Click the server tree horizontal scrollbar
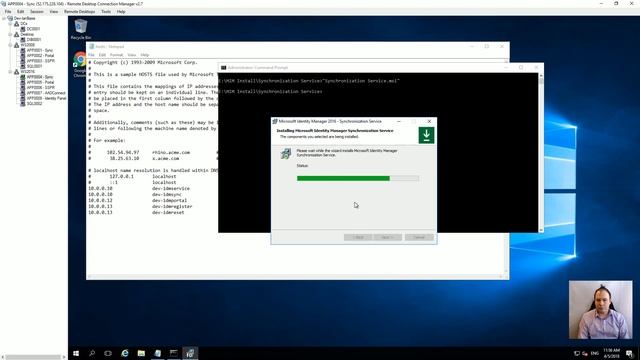The width and height of the screenshot is (640, 360). (33, 357)
